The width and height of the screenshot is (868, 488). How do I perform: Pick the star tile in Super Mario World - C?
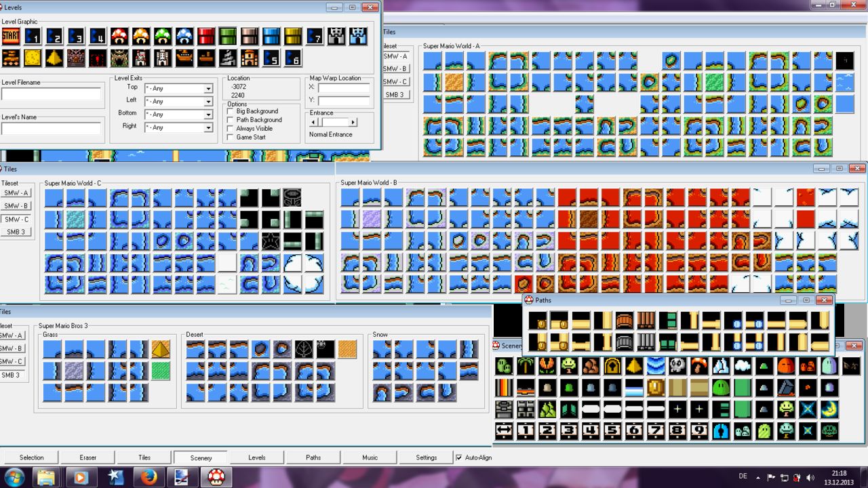click(x=271, y=241)
